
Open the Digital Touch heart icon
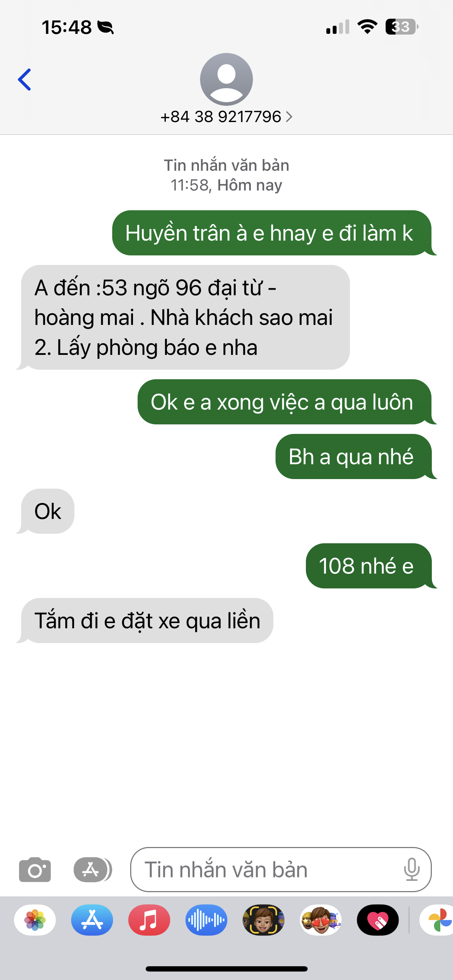click(378, 920)
